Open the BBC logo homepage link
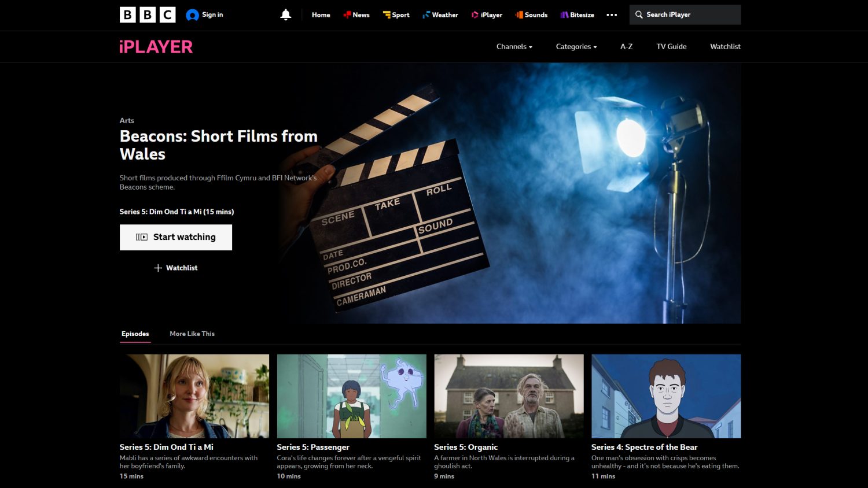 (x=148, y=14)
